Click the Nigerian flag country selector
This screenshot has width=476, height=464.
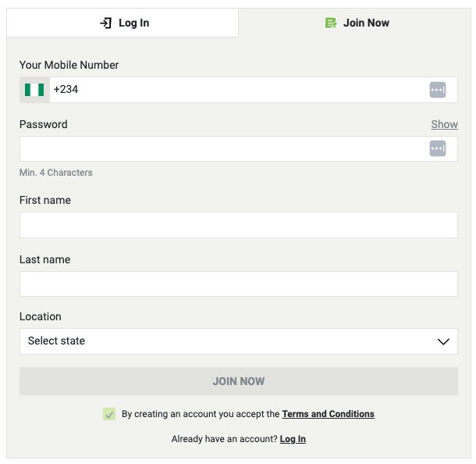34,90
